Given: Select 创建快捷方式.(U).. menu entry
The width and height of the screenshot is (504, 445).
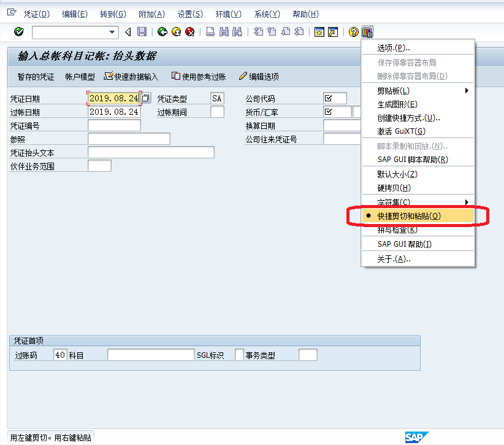Looking at the screenshot, I should click(418, 118).
